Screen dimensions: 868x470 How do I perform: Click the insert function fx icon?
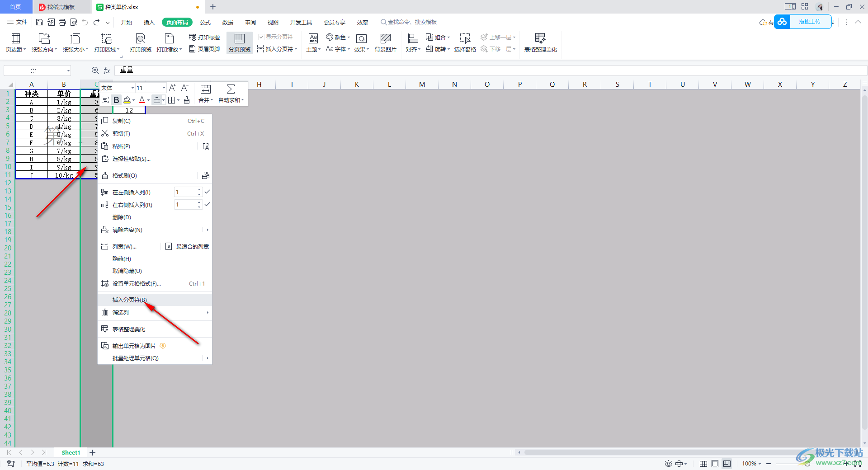tap(107, 70)
